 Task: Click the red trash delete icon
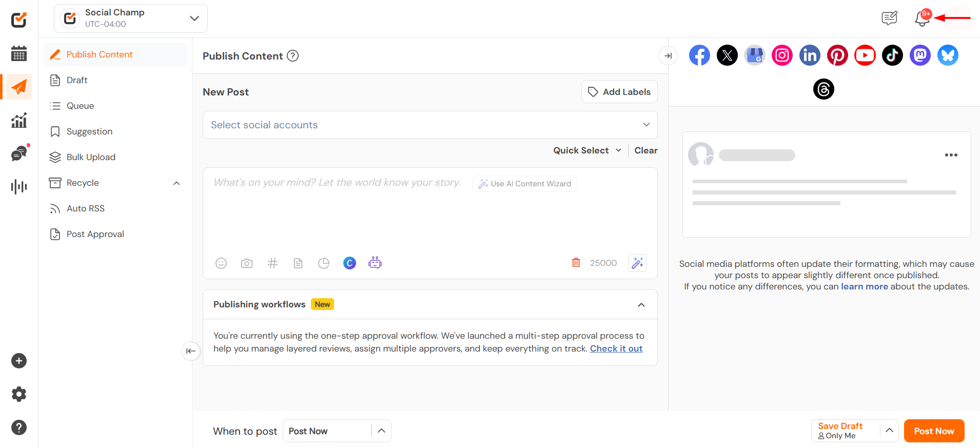click(576, 263)
